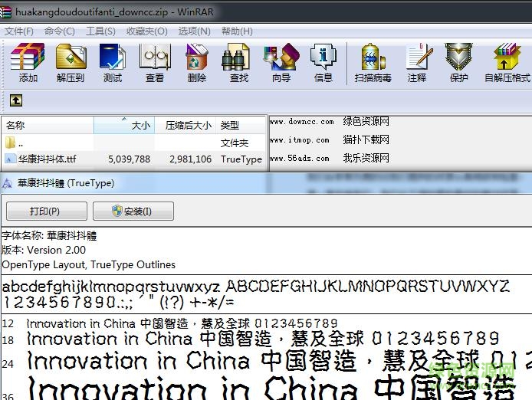Select the parent folder '..' icon
The image size is (532, 400).
pyautogui.click(x=11, y=143)
